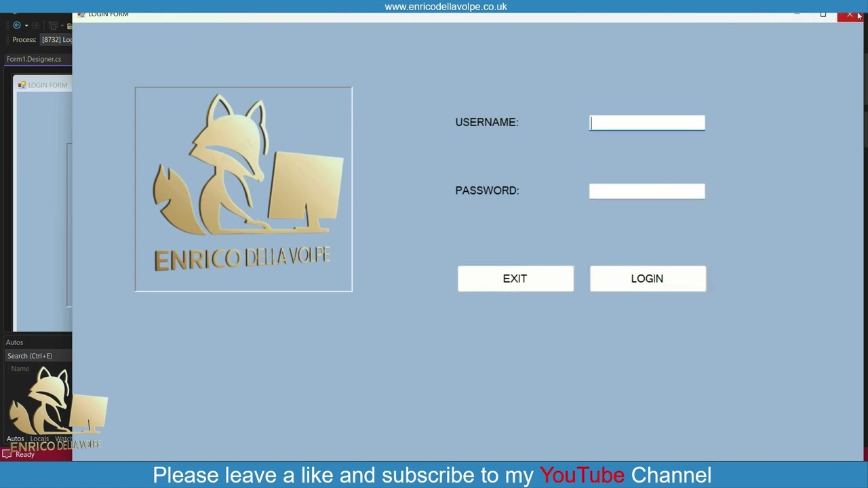Click the USERNAME text input field

coord(647,123)
